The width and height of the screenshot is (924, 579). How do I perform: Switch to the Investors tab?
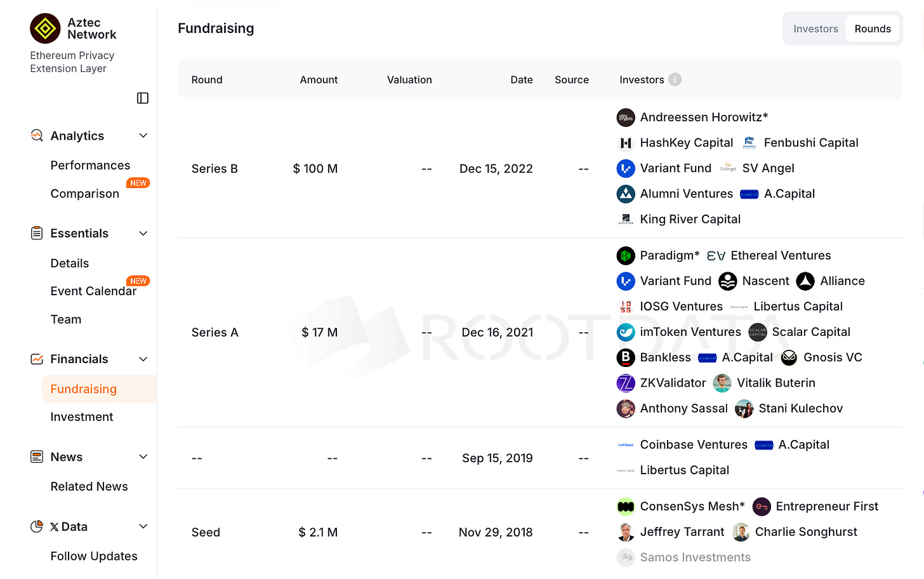click(x=815, y=29)
